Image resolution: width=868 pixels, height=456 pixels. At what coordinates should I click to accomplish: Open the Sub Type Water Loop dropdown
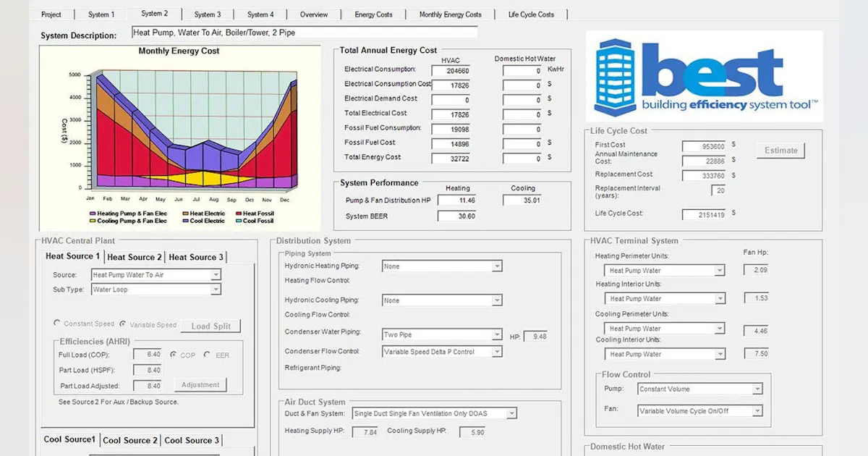coord(216,290)
